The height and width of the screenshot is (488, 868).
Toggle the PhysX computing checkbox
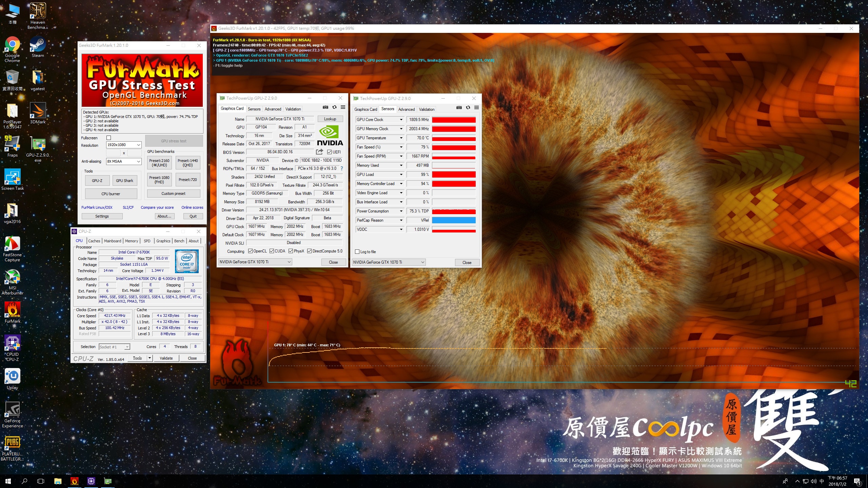pos(291,251)
